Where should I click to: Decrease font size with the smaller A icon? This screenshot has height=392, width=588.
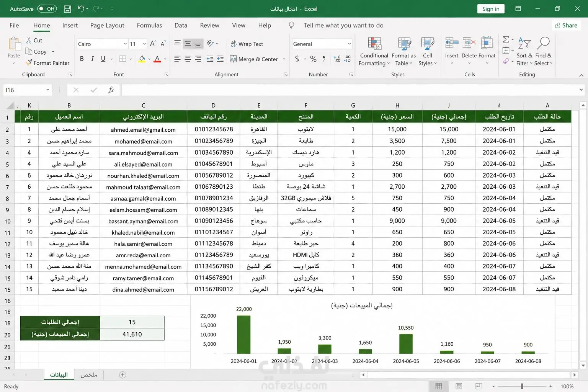[163, 44]
